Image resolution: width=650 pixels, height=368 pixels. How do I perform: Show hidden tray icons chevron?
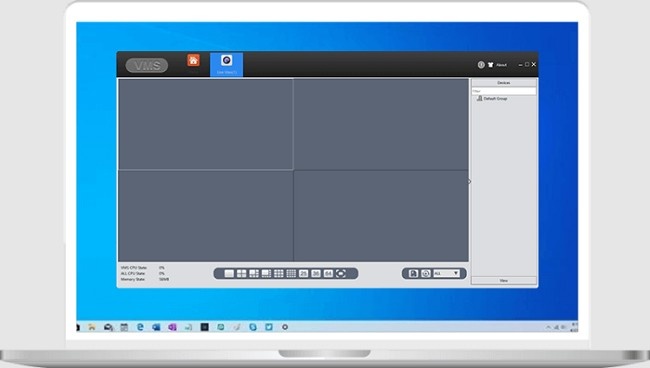coord(548,327)
